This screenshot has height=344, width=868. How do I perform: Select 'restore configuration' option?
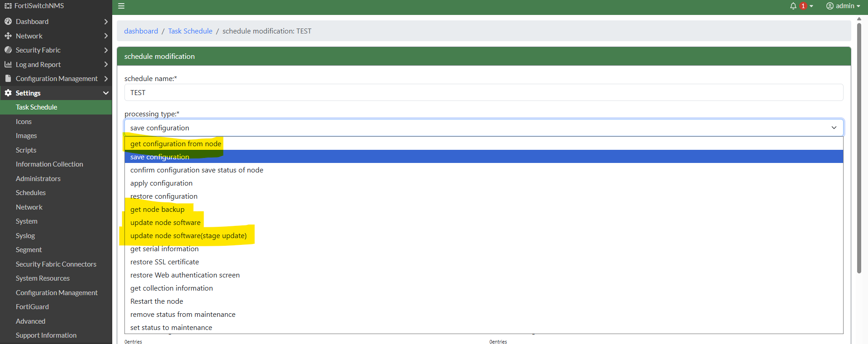pos(484,196)
